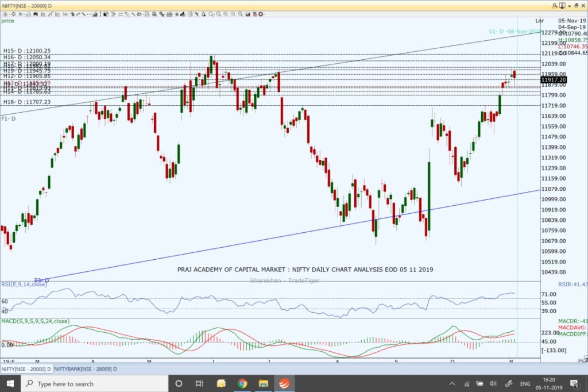
Task: Click the star favorites toolbar icon
Action: 177,14
